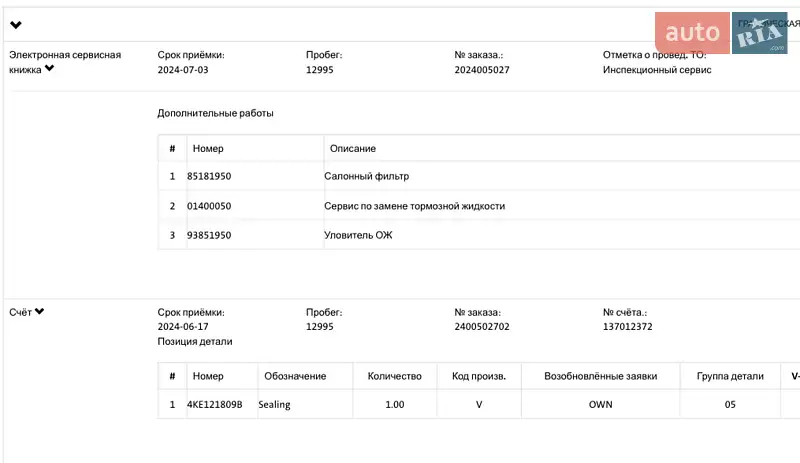Click work number 85181950

pos(209,177)
